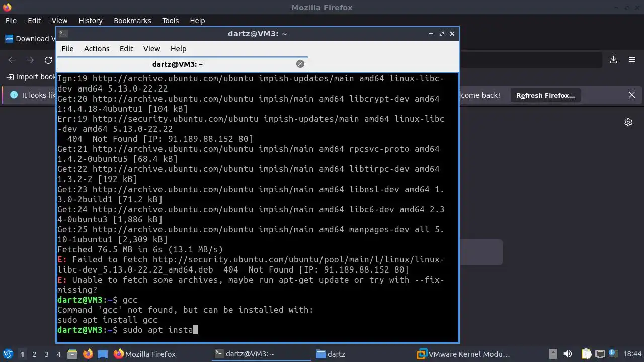
Task: Switch to VMware Kernel Module taskbar entry
Action: click(x=463, y=354)
